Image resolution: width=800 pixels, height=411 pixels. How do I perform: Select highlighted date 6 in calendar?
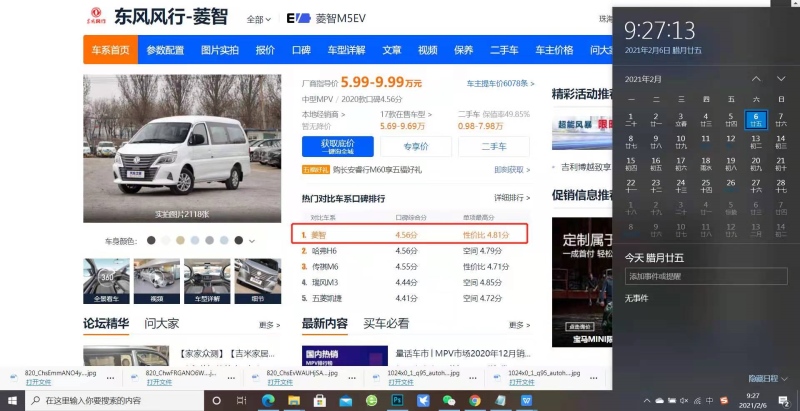pyautogui.click(x=756, y=120)
